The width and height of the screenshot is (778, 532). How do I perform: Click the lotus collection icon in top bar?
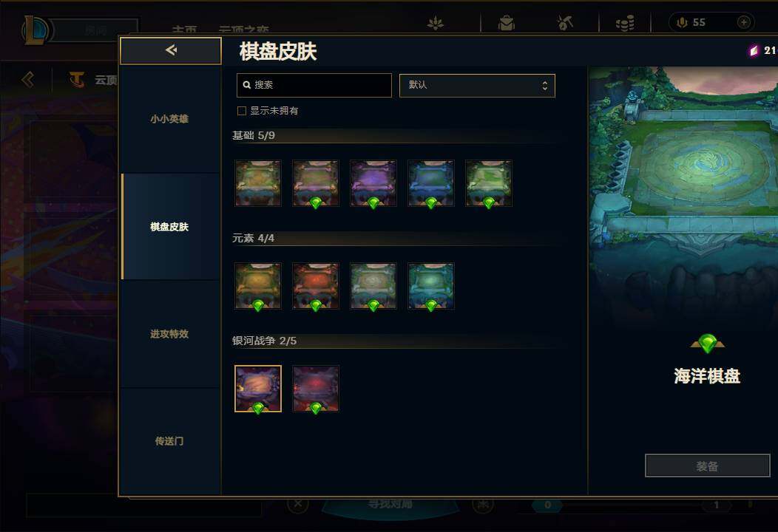pyautogui.click(x=436, y=23)
